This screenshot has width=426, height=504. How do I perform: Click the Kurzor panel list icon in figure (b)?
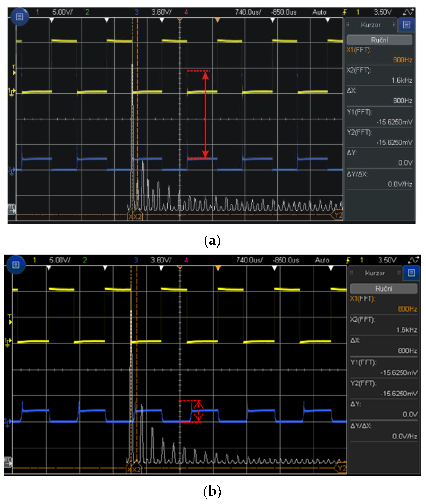coord(412,273)
